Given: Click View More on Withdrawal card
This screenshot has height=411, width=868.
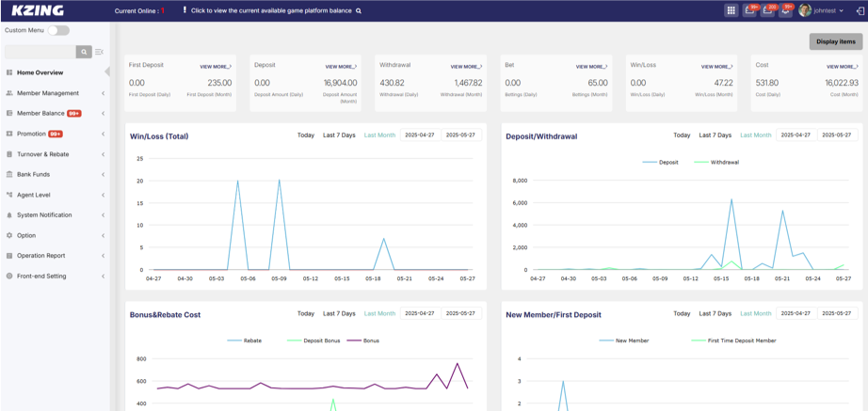Looking at the screenshot, I should click(x=466, y=67).
